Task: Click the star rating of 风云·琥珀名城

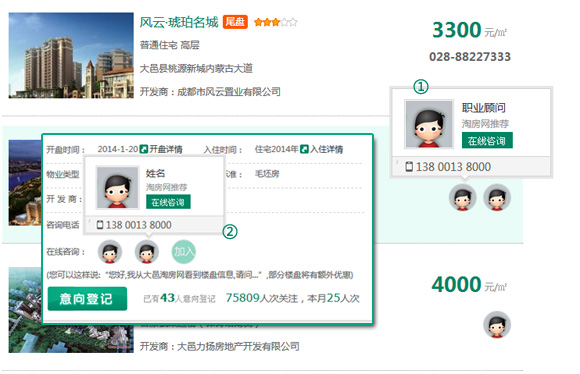Action: coord(276,23)
